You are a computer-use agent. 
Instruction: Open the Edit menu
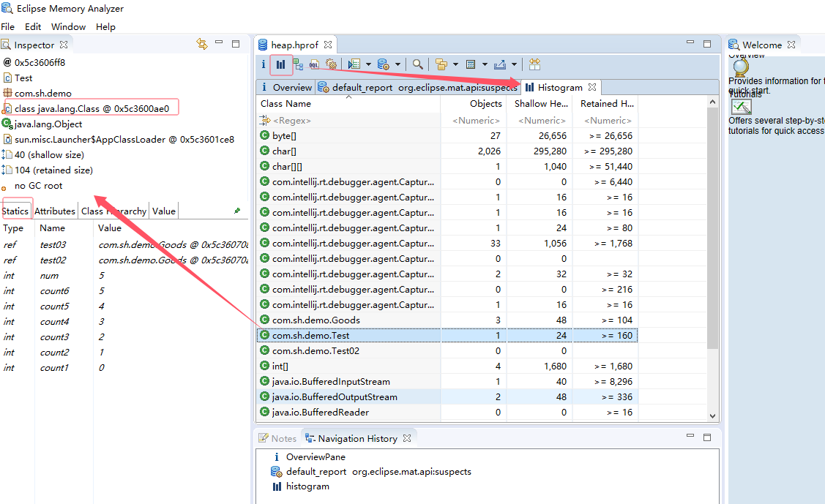pos(33,27)
